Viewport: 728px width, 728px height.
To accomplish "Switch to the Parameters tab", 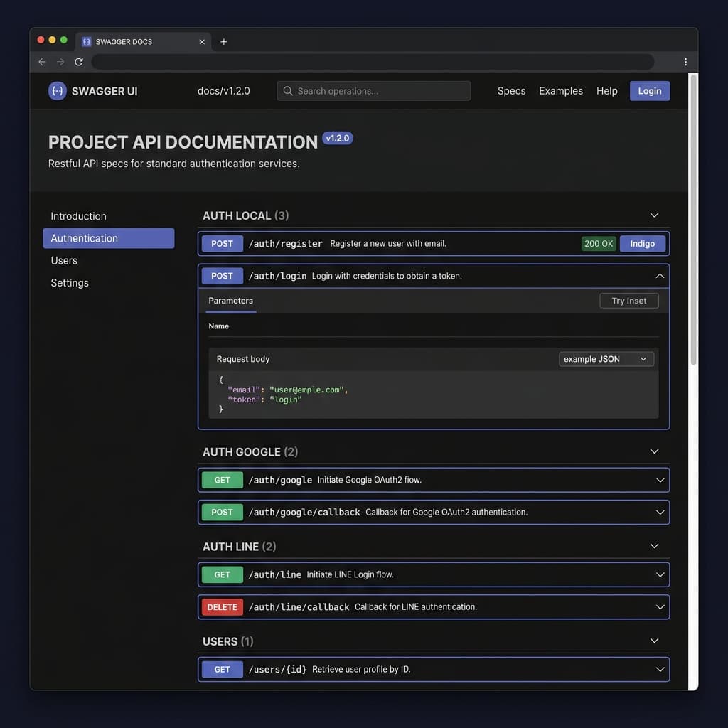I will coord(230,301).
